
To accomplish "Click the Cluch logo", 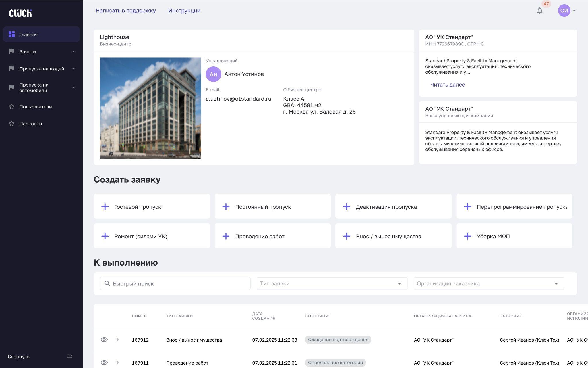I will pyautogui.click(x=20, y=13).
